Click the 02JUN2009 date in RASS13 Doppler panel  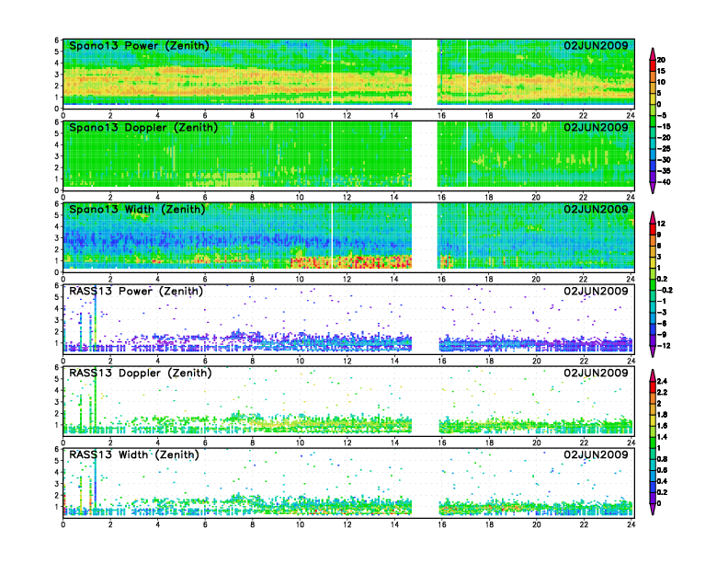point(596,373)
